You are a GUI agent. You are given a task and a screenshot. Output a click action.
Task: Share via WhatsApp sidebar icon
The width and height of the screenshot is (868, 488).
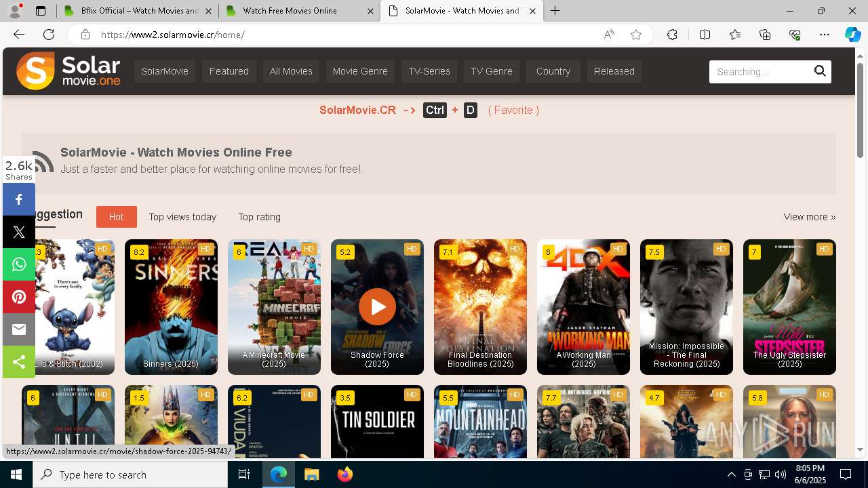pos(19,264)
